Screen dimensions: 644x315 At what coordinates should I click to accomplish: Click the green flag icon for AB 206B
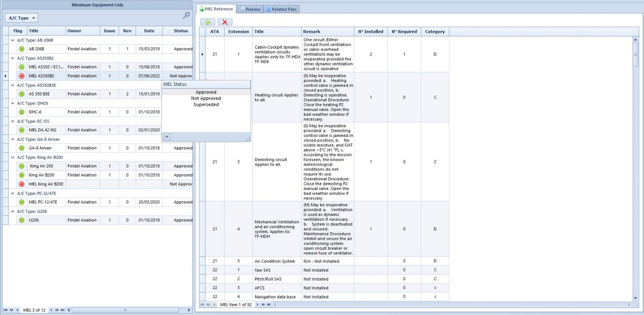pyautogui.click(x=21, y=49)
